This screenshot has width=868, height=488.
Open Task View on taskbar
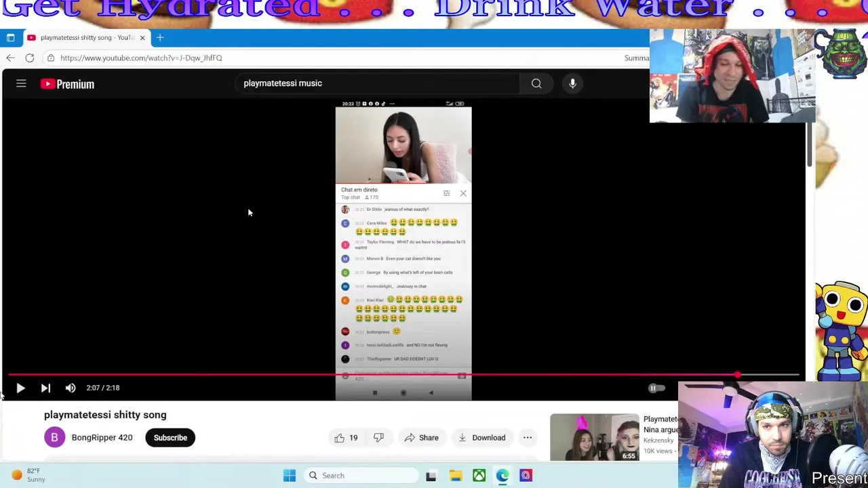[431, 476]
